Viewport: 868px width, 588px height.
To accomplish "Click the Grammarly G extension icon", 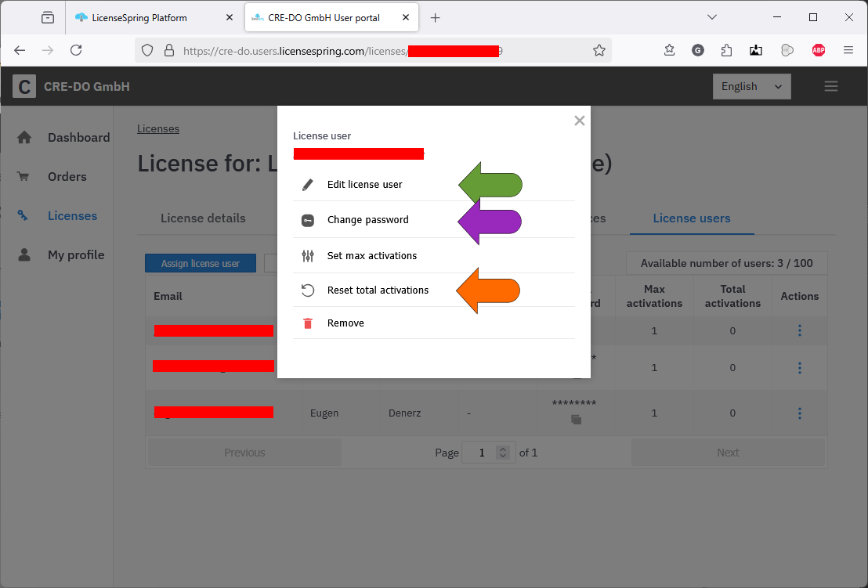I will (697, 50).
